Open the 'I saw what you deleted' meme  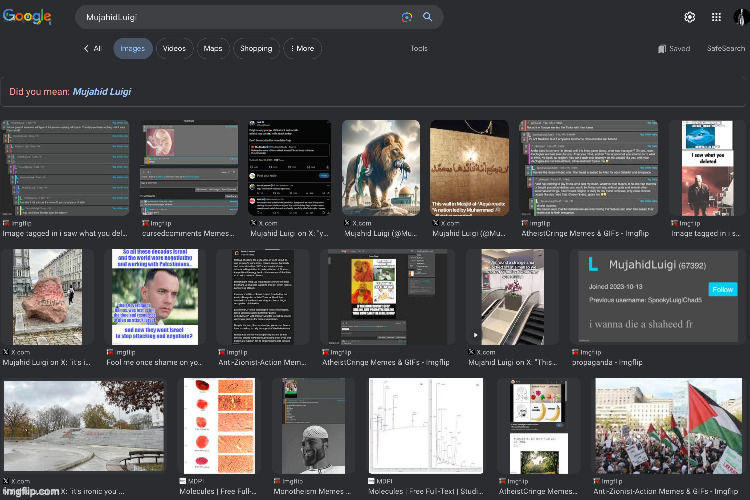707,167
